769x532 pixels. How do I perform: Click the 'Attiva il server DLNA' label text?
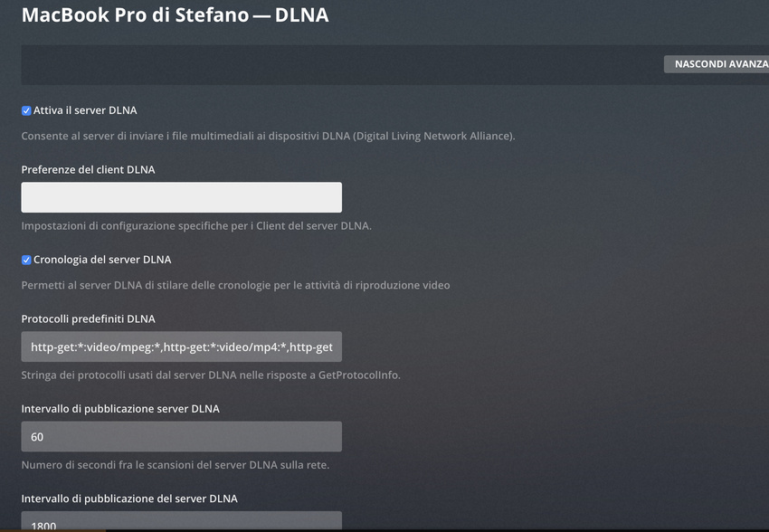(85, 110)
